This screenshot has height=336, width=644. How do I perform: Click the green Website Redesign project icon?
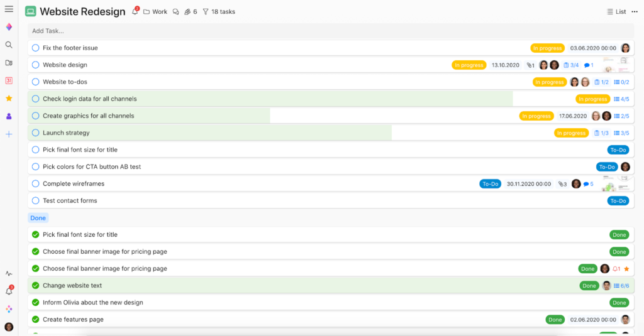[30, 11]
